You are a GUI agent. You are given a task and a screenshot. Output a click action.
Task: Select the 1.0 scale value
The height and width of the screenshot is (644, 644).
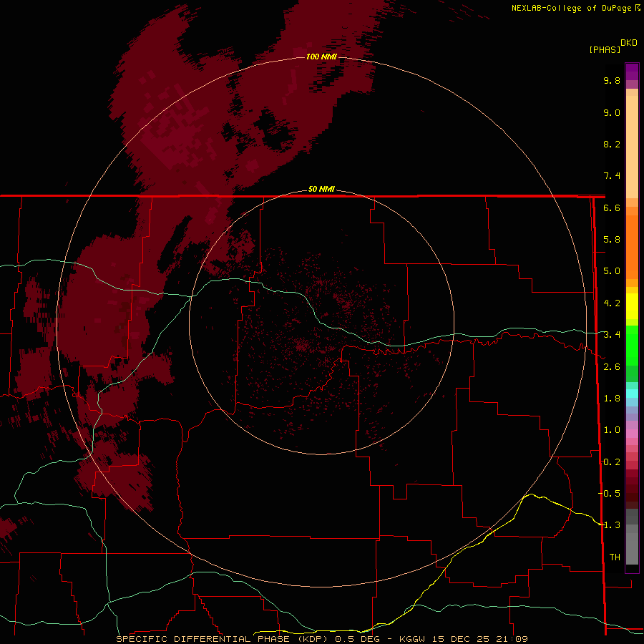coord(612,430)
